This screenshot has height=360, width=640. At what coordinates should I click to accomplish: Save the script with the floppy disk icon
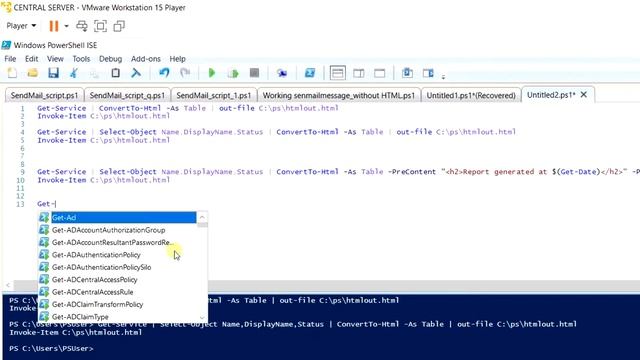(53, 73)
